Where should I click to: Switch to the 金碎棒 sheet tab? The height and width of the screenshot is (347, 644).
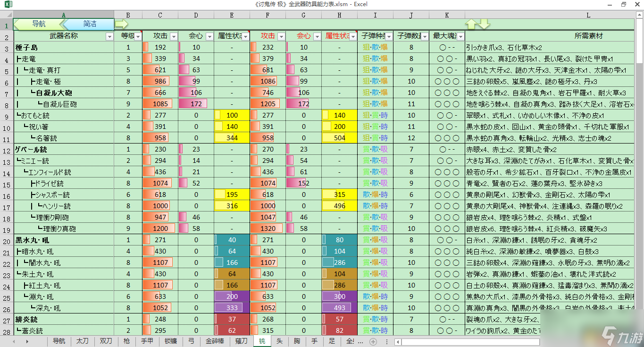215,341
